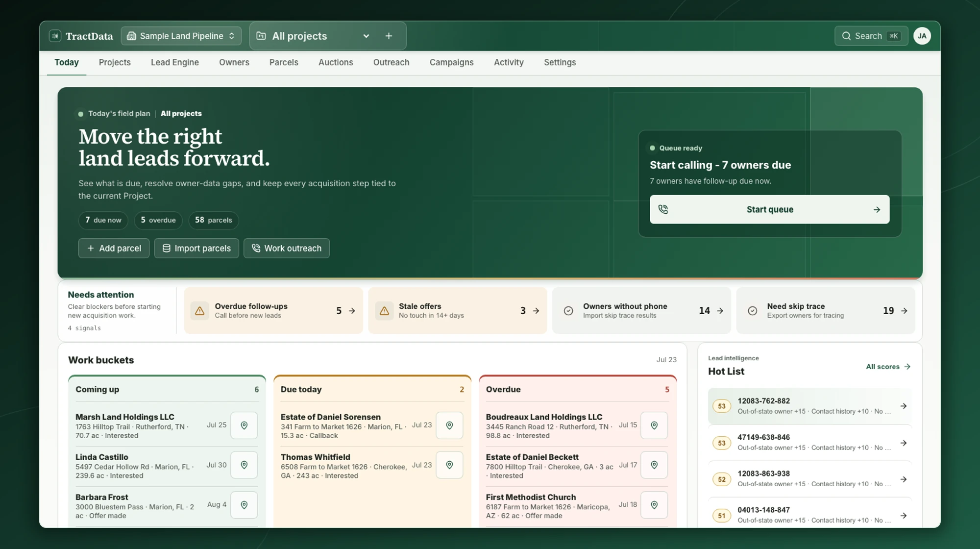Click the Search field in header

pyautogui.click(x=871, y=36)
